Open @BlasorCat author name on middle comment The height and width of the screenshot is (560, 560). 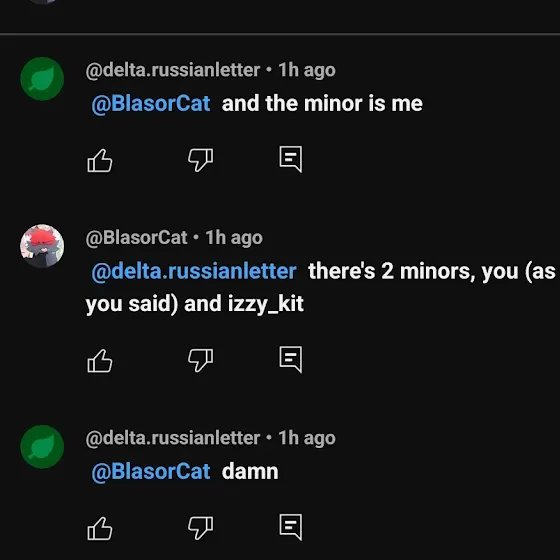[x=136, y=238]
